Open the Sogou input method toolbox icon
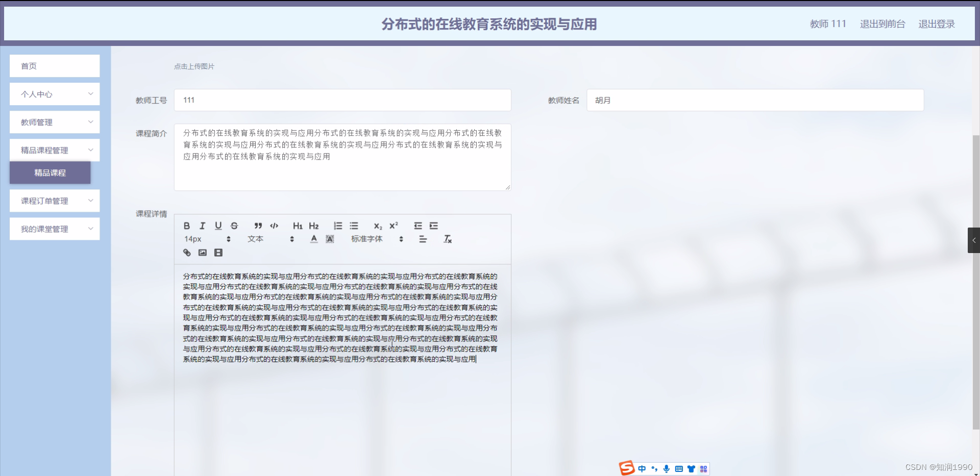Viewport: 980px width, 476px height. [x=704, y=468]
